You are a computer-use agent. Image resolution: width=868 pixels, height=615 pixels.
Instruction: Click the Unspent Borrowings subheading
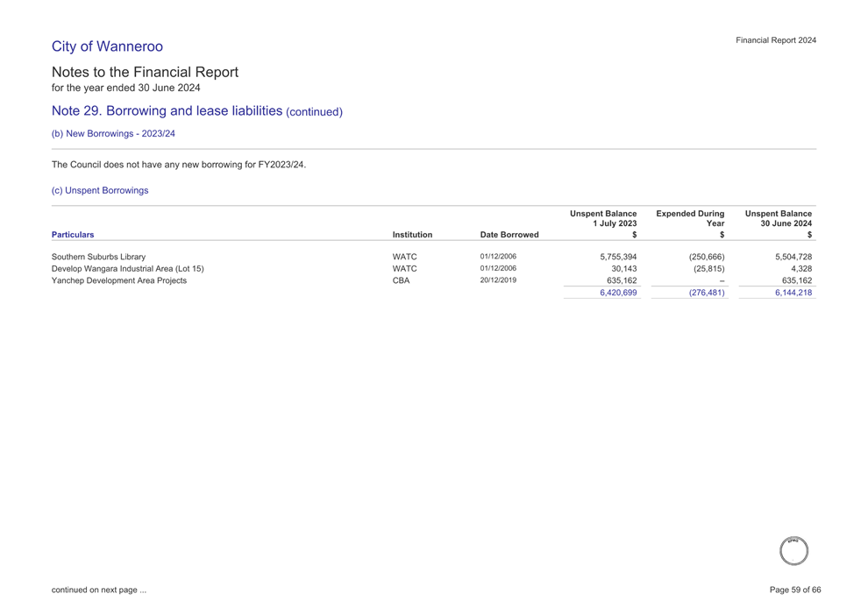click(x=100, y=190)
